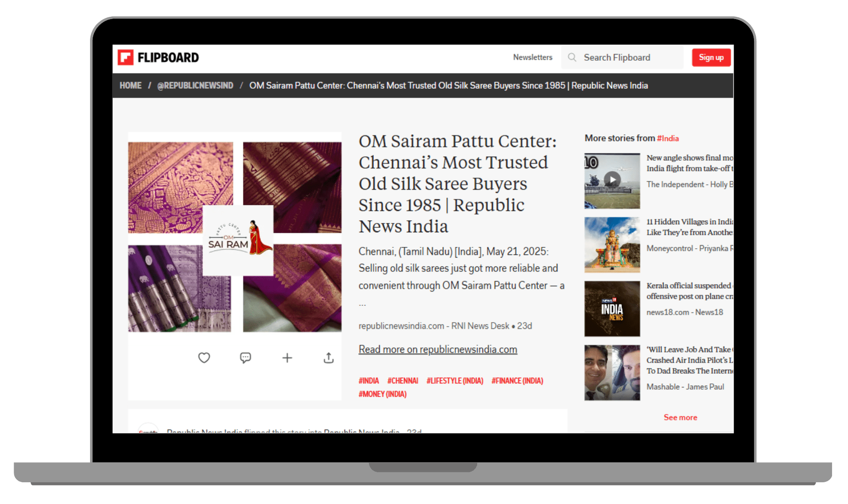Open the New angle shows final moments story
Screen dimensions: 848x504
690,163
